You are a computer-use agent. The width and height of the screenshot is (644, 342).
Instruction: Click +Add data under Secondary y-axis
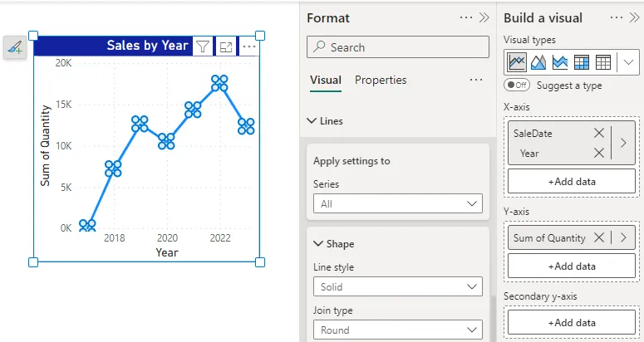[x=572, y=323]
